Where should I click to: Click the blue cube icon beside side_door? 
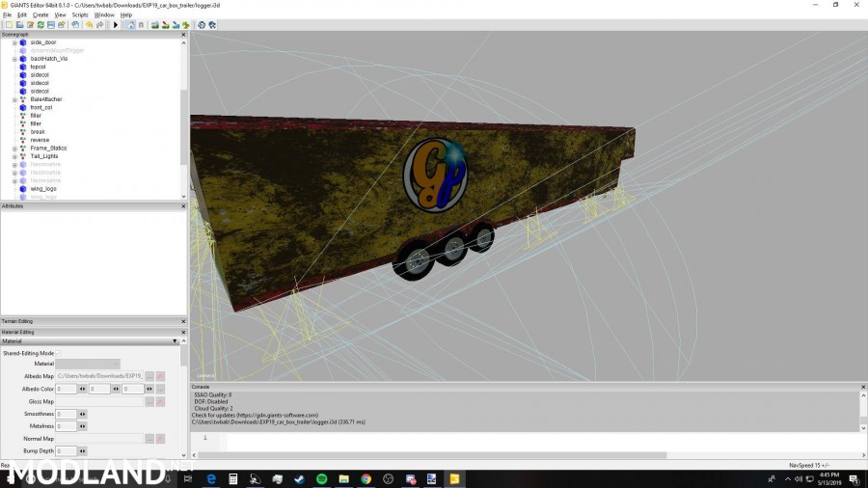pyautogui.click(x=23, y=42)
